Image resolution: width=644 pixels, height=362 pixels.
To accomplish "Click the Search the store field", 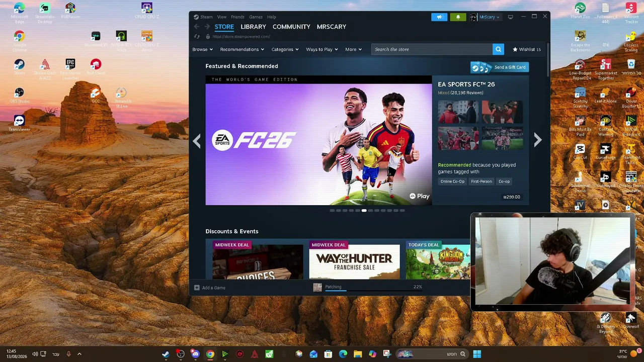I will pyautogui.click(x=432, y=49).
